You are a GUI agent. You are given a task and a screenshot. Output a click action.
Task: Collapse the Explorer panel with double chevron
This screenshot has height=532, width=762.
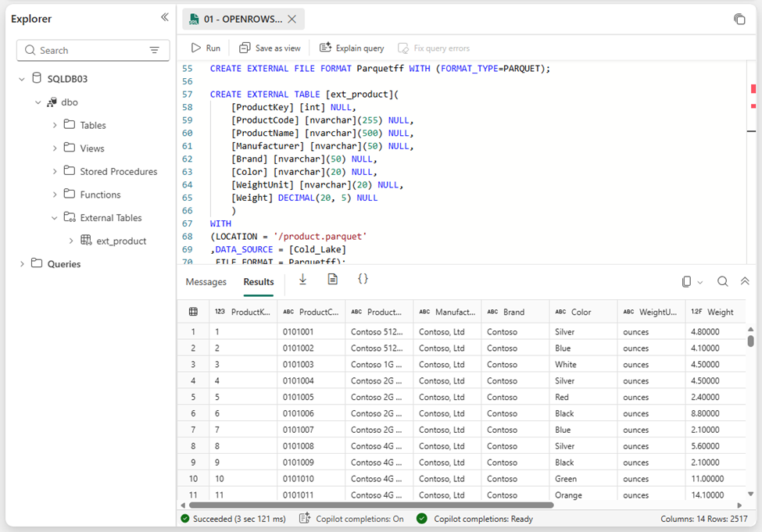click(164, 16)
